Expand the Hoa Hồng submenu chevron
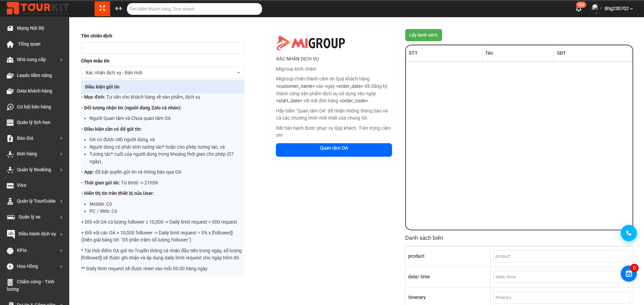This screenshot has width=644, height=305. (x=61, y=266)
